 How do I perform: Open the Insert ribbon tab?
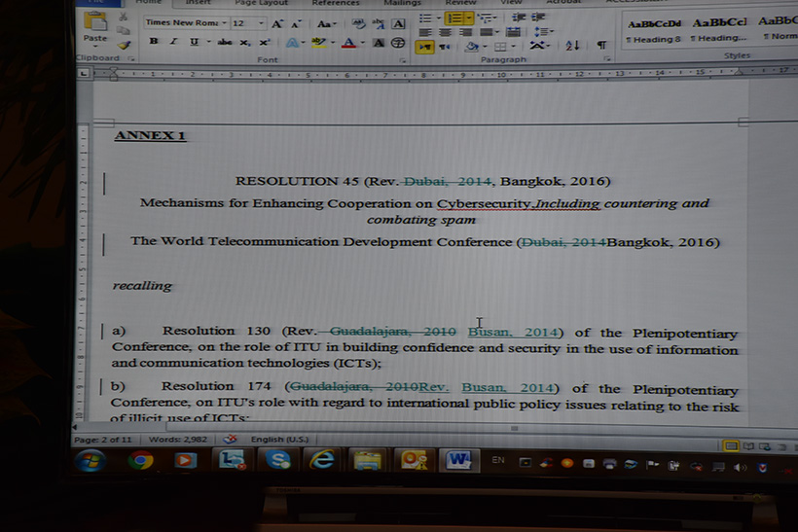tap(198, 3)
